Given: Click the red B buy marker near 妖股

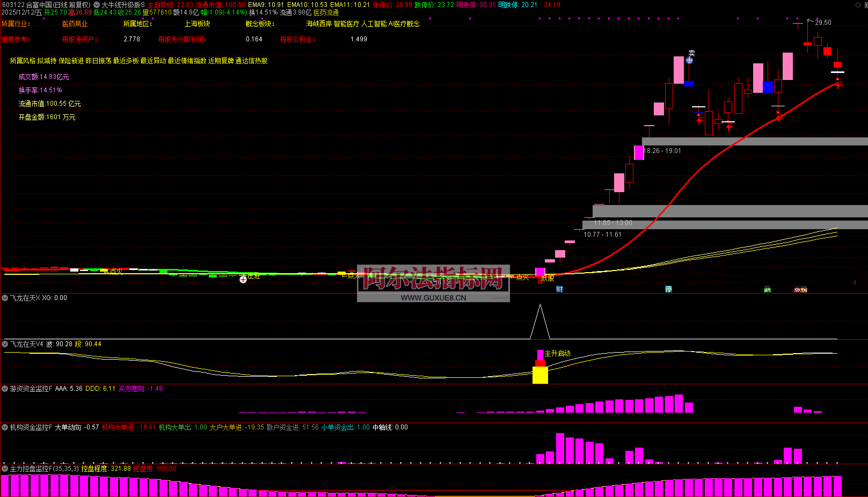Looking at the screenshot, I should (540, 280).
